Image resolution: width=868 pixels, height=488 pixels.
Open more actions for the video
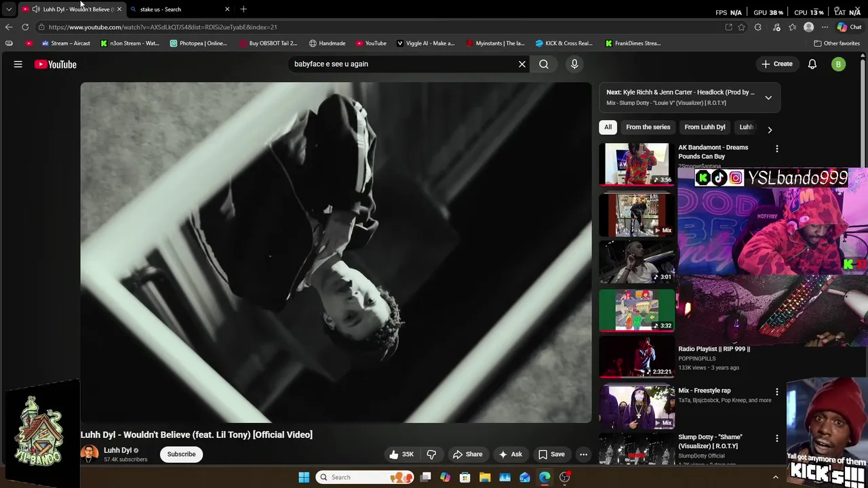tap(583, 454)
